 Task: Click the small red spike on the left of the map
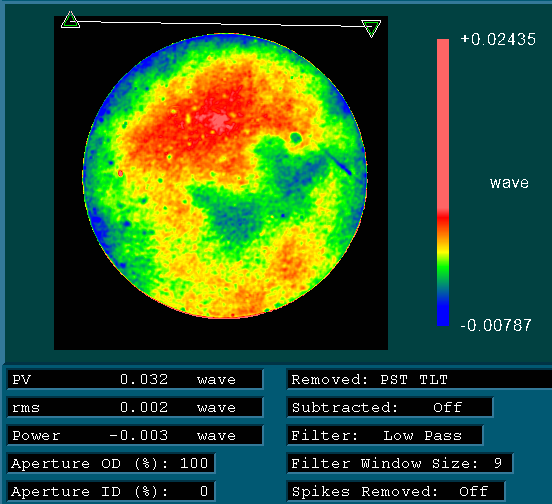coord(120,173)
